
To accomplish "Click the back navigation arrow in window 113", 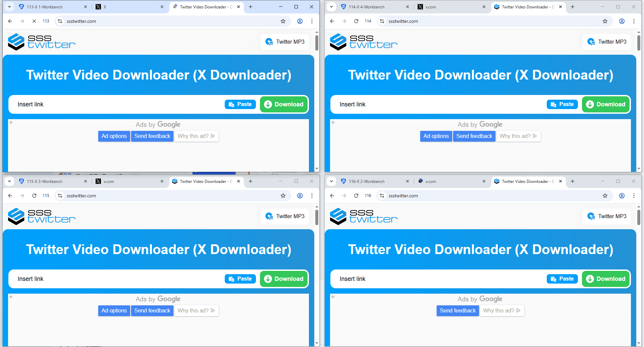I will pyautogui.click(x=10, y=21).
